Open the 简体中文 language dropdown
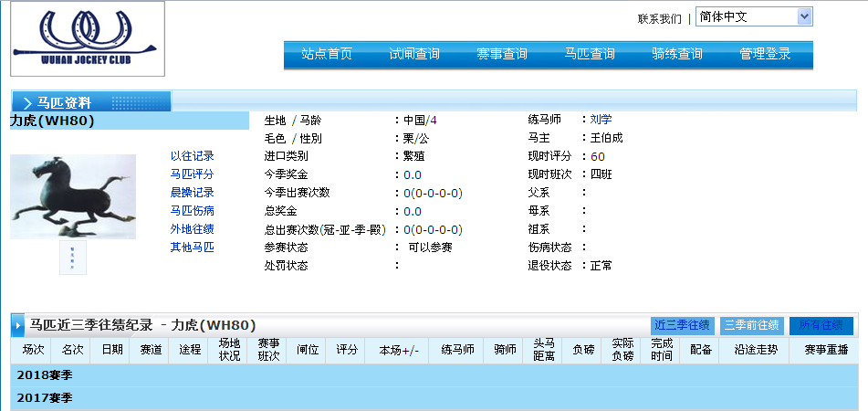 (753, 16)
